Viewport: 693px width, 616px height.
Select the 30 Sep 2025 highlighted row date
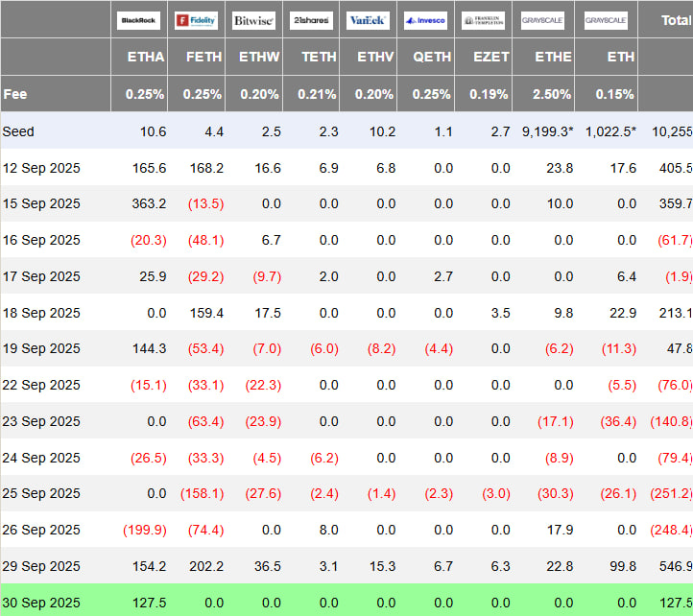(x=41, y=603)
